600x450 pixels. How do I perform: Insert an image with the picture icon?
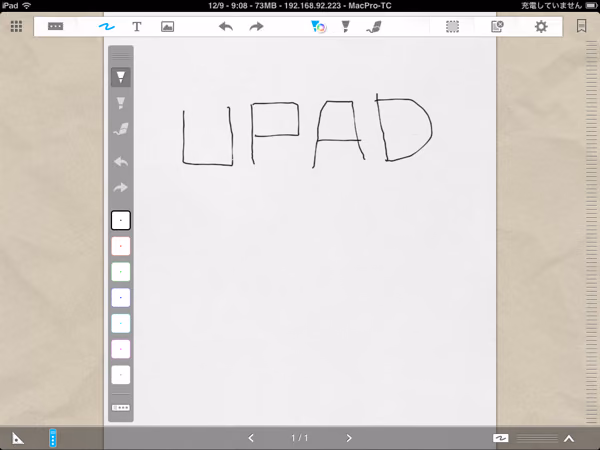tap(168, 26)
